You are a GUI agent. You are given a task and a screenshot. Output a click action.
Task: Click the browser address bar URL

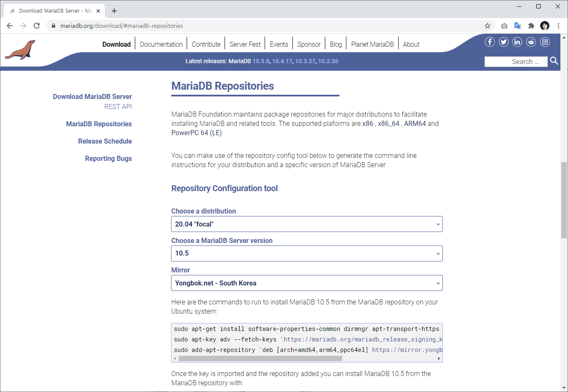[x=121, y=26]
